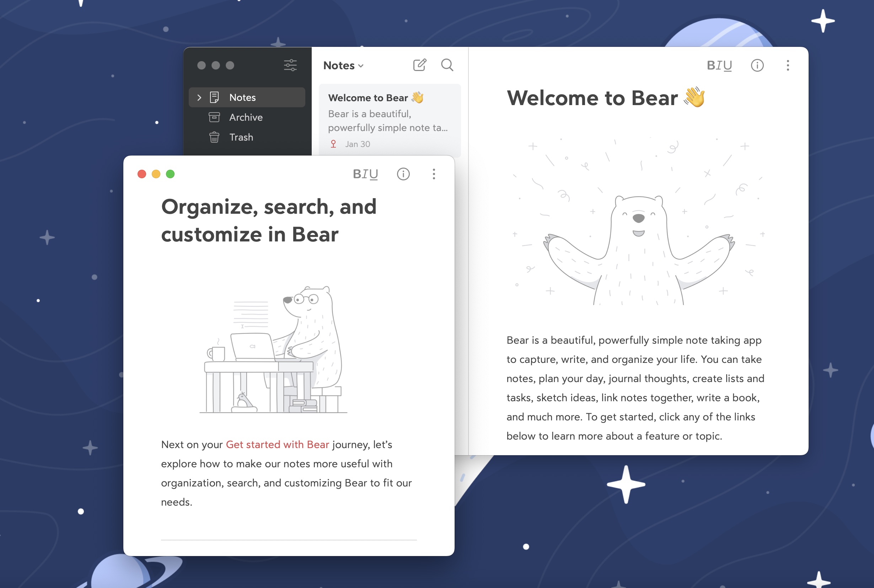Expand the Notes sidebar chevron
The height and width of the screenshot is (588, 874).
[x=199, y=98]
